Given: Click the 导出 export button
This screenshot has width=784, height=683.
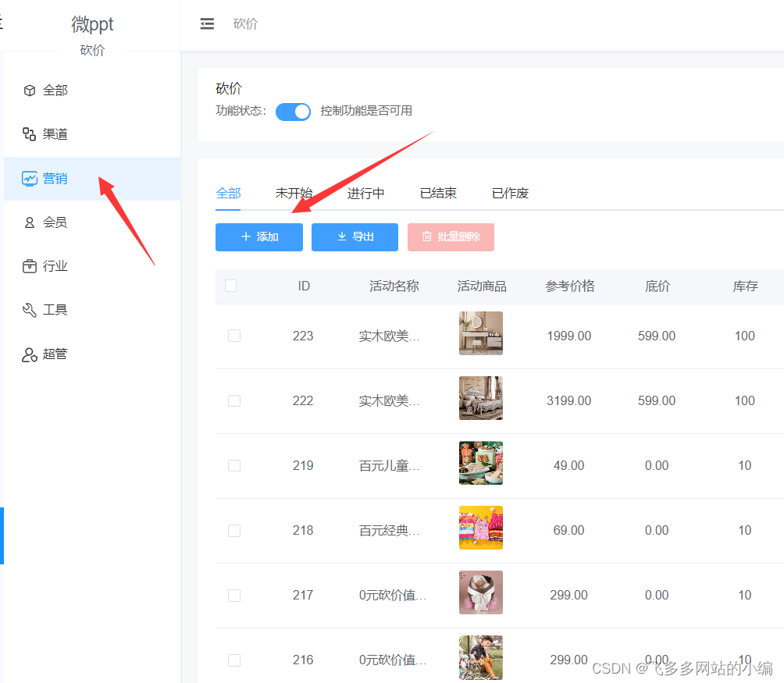Looking at the screenshot, I should [355, 237].
